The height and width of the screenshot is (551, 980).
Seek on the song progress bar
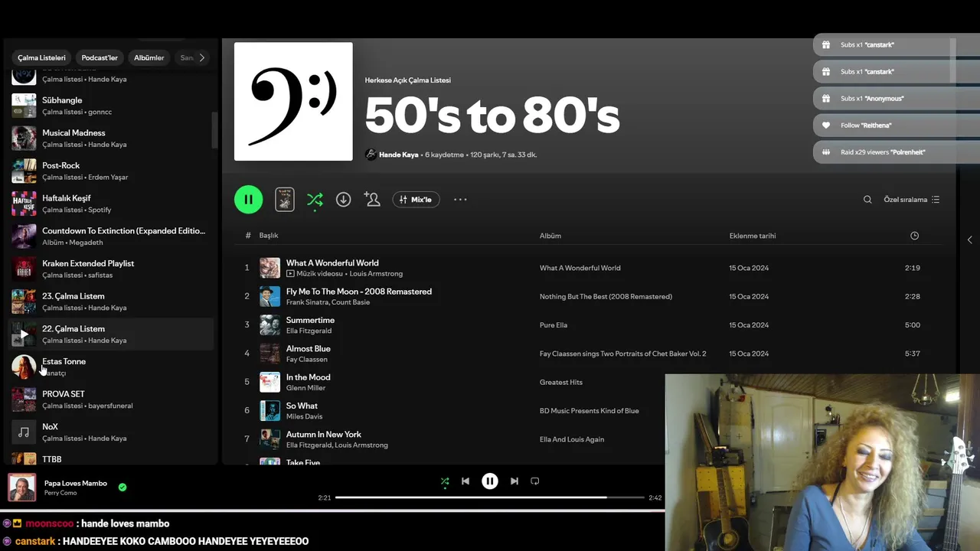[490, 497]
